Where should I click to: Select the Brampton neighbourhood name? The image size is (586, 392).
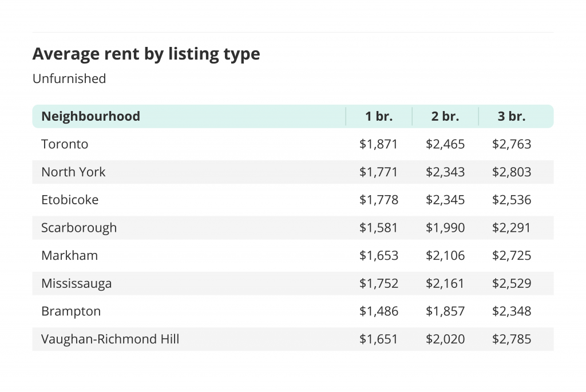click(x=71, y=312)
